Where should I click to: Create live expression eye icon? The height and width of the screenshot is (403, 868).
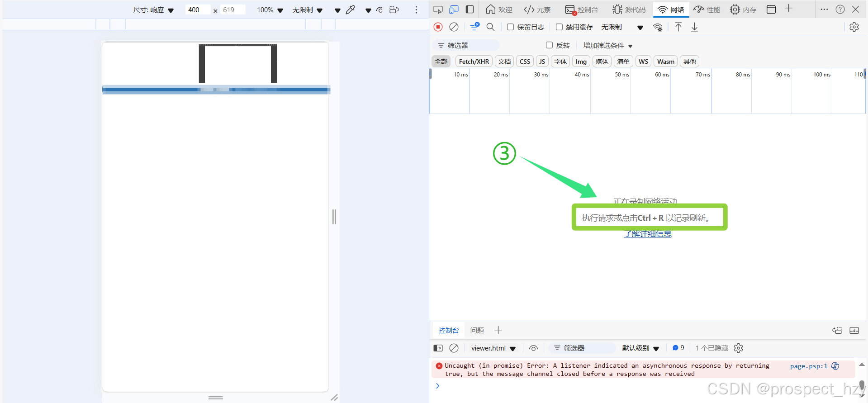tap(533, 348)
